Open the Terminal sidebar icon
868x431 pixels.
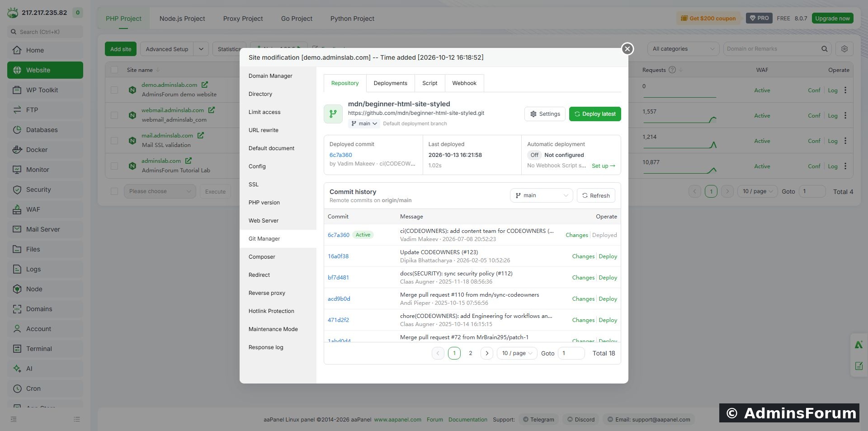(x=17, y=349)
